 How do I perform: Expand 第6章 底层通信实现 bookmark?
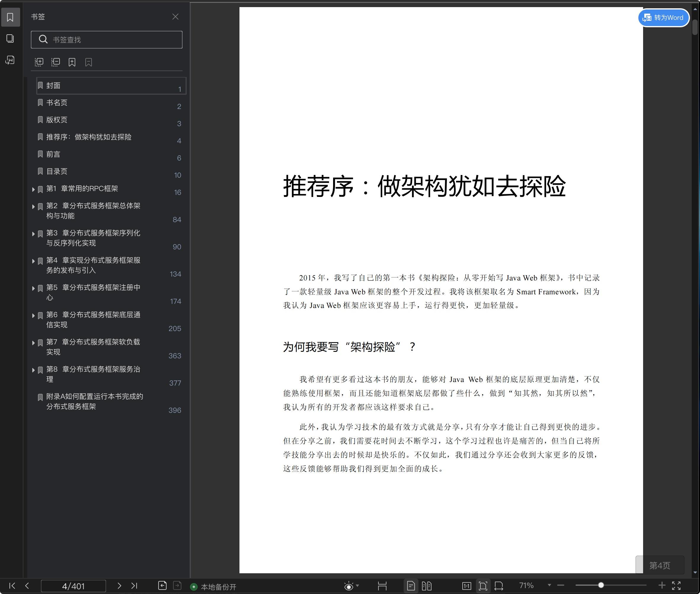(33, 316)
